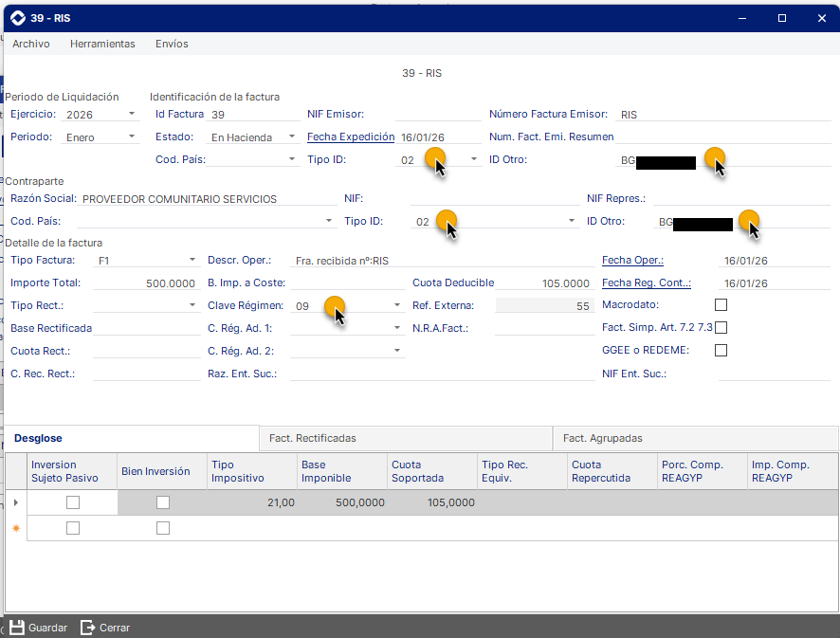Maximize the 39 - RIS window
The width and height of the screenshot is (840, 638).
(782, 18)
